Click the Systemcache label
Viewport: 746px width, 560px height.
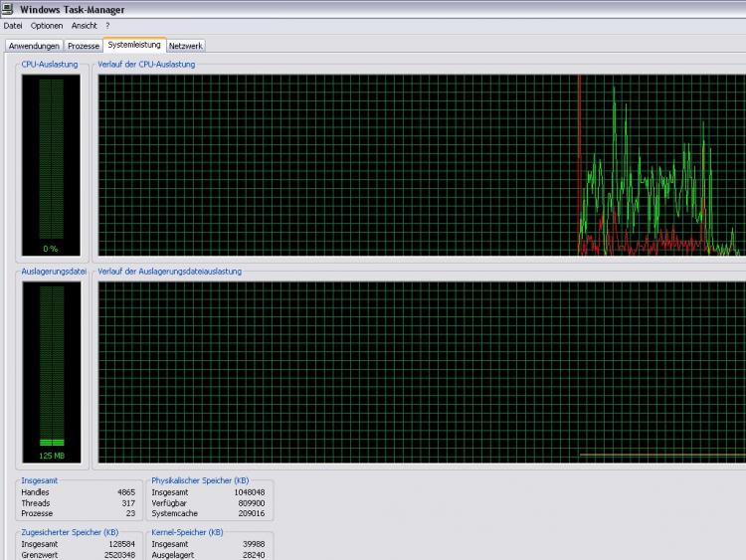coord(175,513)
